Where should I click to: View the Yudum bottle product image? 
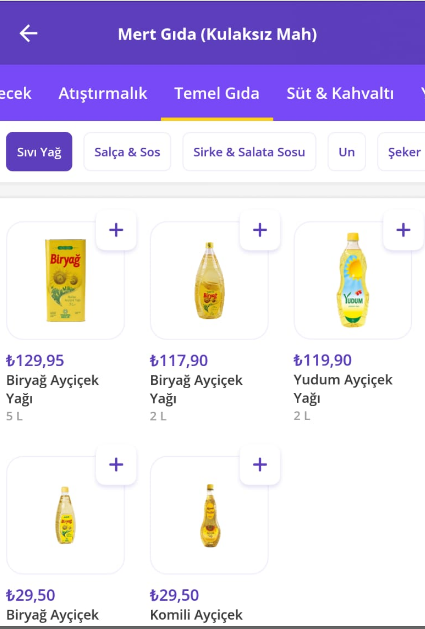coord(353,280)
